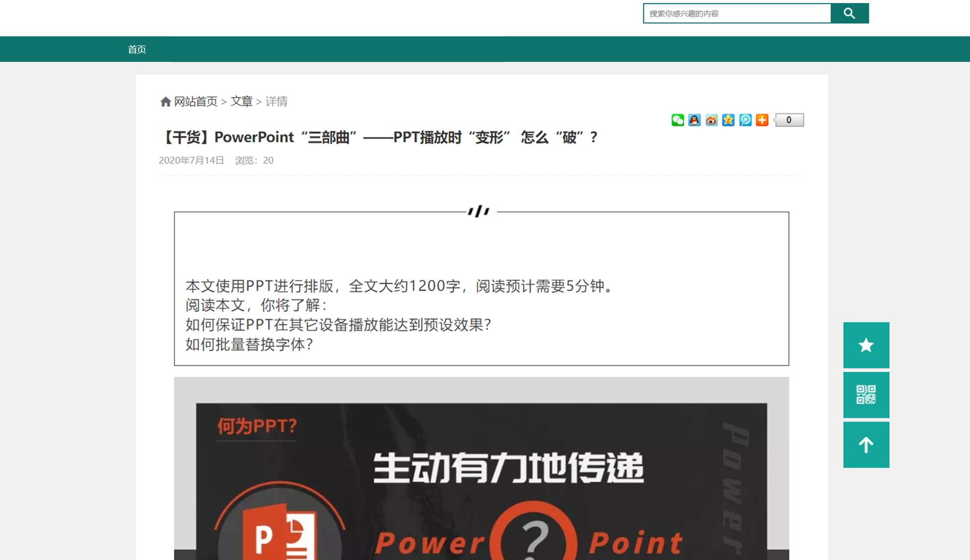The width and height of the screenshot is (970, 560).
Task: Share article via WeChat icon
Action: tap(678, 120)
